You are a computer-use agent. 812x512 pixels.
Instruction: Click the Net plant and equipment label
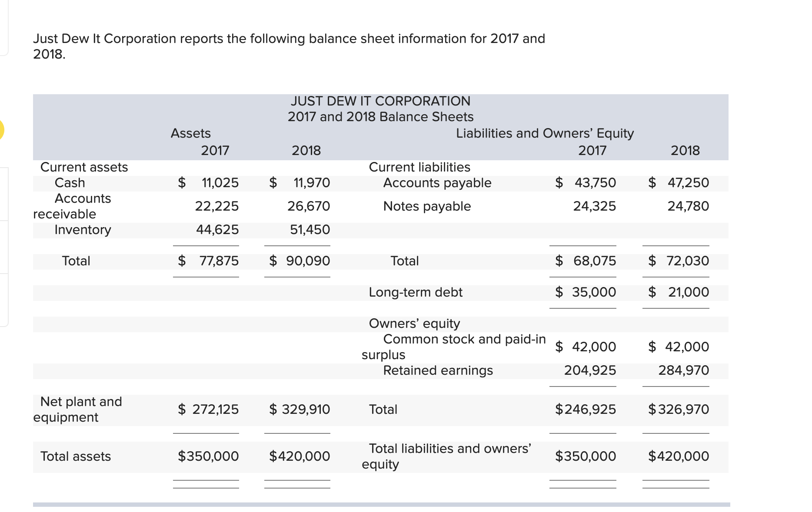click(77, 409)
